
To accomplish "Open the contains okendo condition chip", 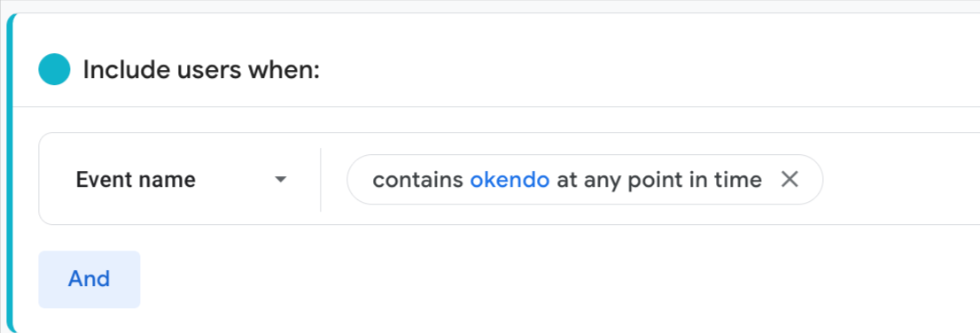I will tap(585, 179).
